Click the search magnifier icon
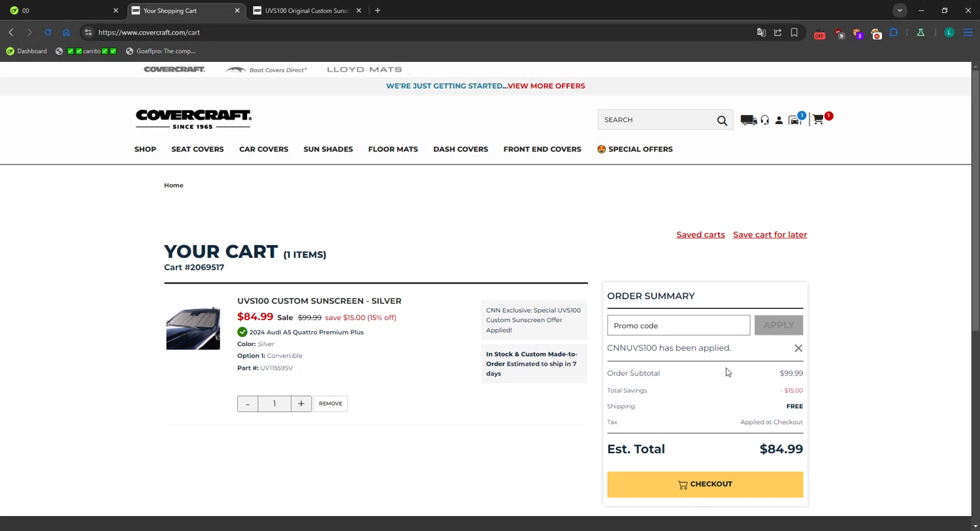The height and width of the screenshot is (531, 980). (722, 120)
